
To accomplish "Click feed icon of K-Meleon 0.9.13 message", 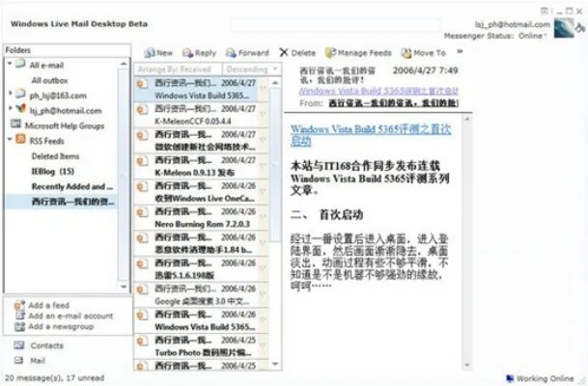I will pyautogui.click(x=142, y=161).
